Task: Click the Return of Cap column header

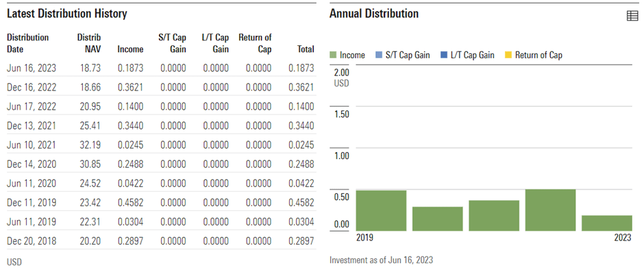Action: (255, 43)
